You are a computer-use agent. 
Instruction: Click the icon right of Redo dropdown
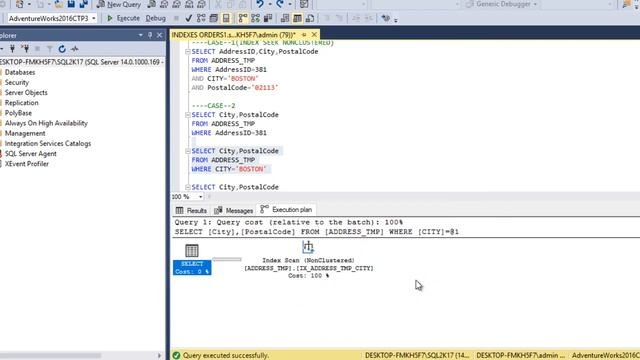304,4
